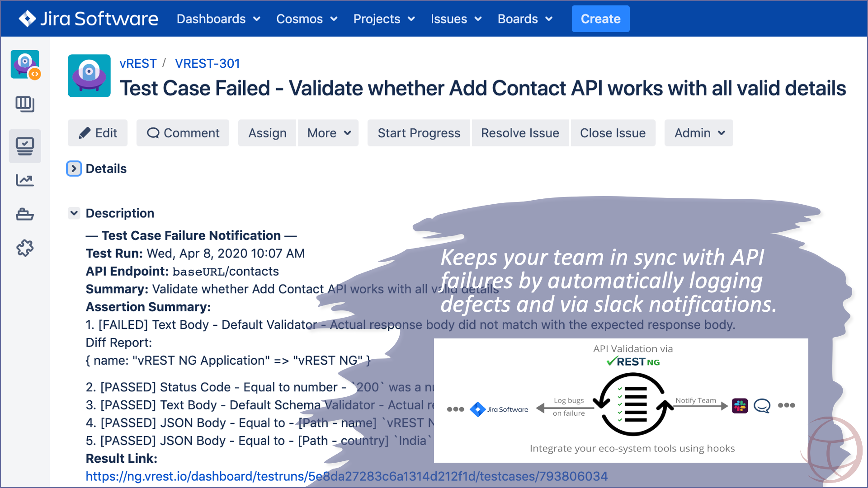Click Resolve Issue
The image size is (868, 488).
click(520, 133)
